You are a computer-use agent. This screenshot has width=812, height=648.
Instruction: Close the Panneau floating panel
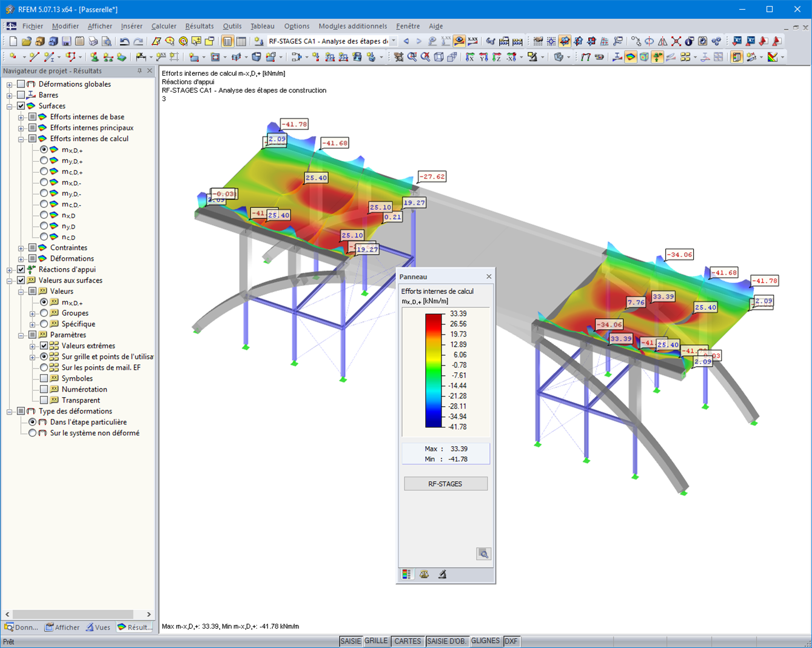[489, 276]
